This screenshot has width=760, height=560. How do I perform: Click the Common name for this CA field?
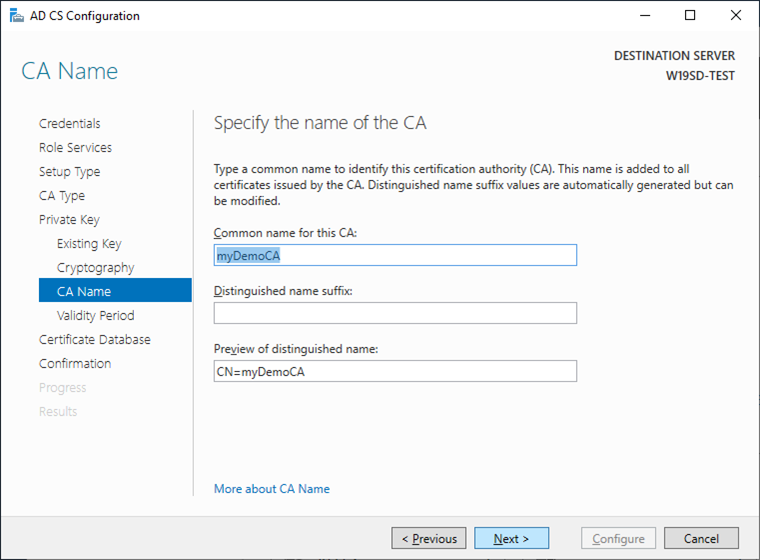[395, 256]
